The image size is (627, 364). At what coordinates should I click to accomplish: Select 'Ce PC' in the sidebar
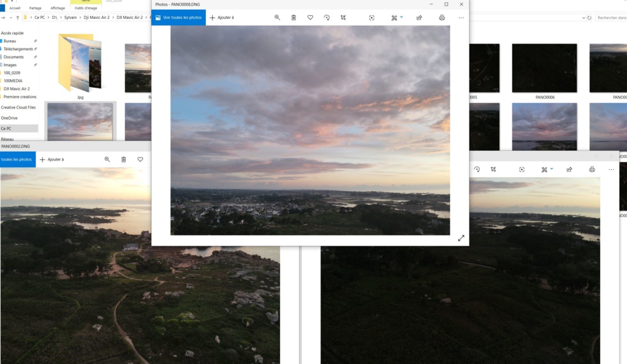[6, 129]
